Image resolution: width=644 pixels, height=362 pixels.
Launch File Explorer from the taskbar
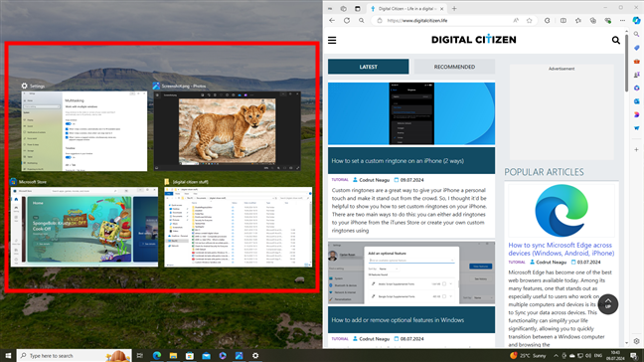coord(173,355)
